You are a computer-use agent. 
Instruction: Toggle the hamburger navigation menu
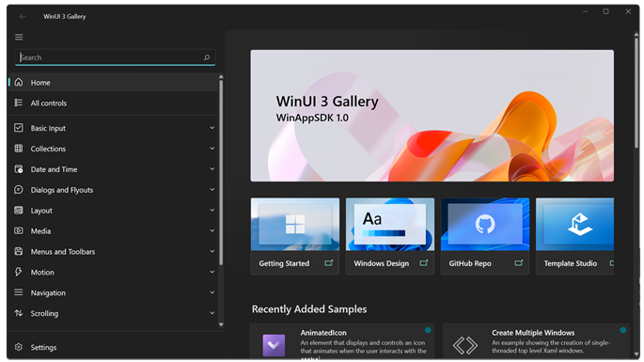[x=19, y=38]
